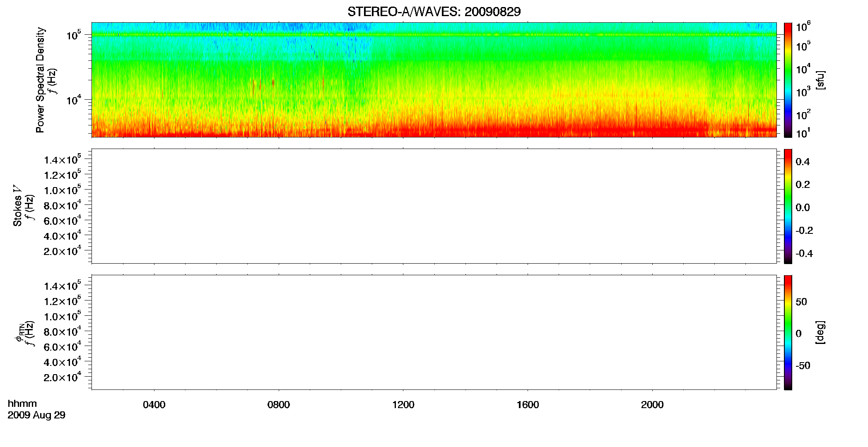Viewport: 868px width, 447px height.
Task: Click the empty Stokes V plot panel
Action: point(434,206)
